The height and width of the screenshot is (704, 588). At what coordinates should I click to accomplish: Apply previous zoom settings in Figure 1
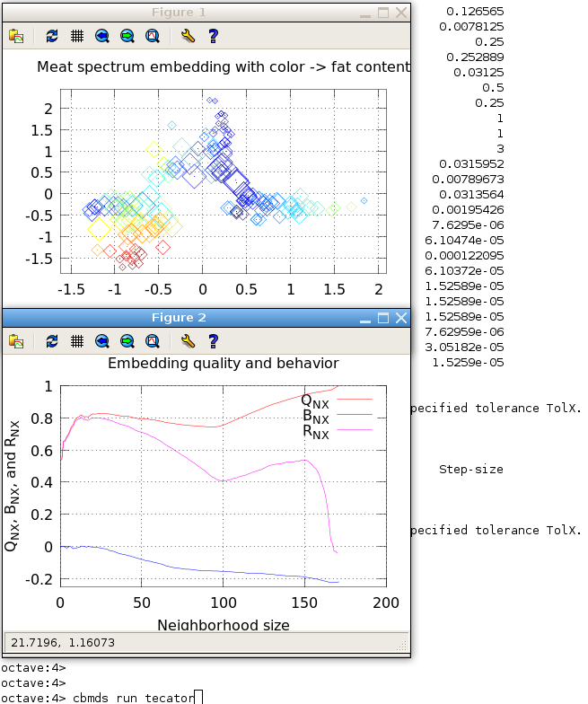(102, 36)
